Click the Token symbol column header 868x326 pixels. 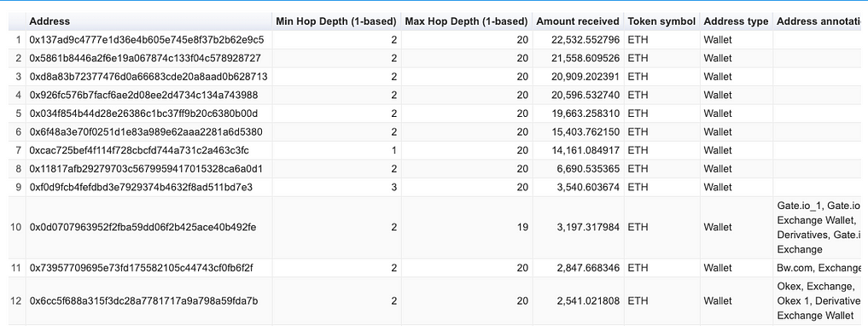tap(661, 21)
